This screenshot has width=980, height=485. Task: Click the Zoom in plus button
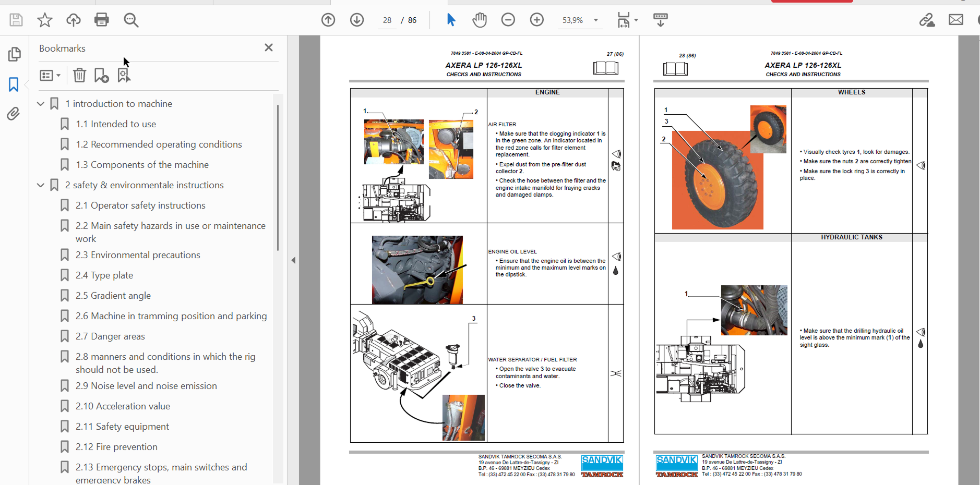pyautogui.click(x=536, y=20)
